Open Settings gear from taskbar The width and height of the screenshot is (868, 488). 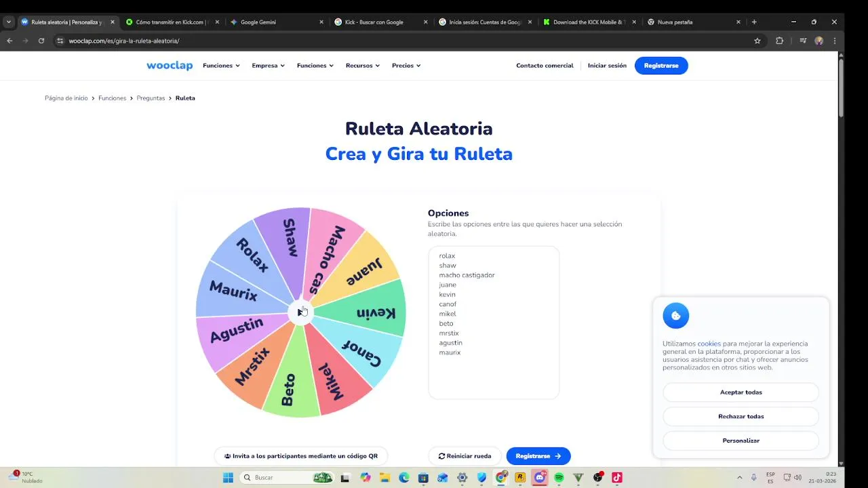click(x=462, y=477)
